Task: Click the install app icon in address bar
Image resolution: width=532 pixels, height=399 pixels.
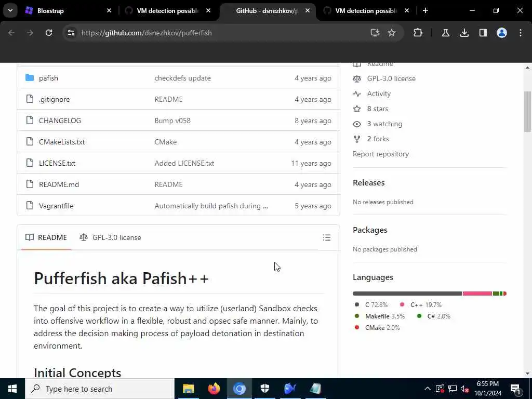Action: coord(375,33)
